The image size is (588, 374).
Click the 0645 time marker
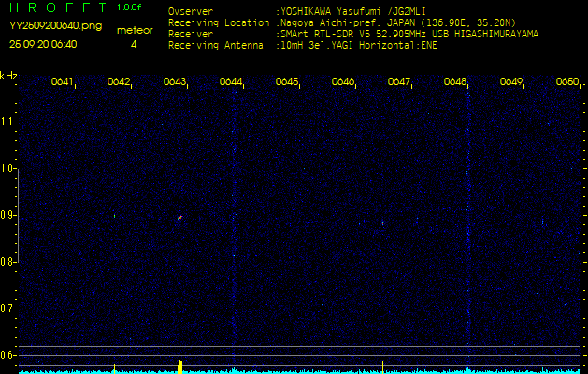pyautogui.click(x=287, y=81)
